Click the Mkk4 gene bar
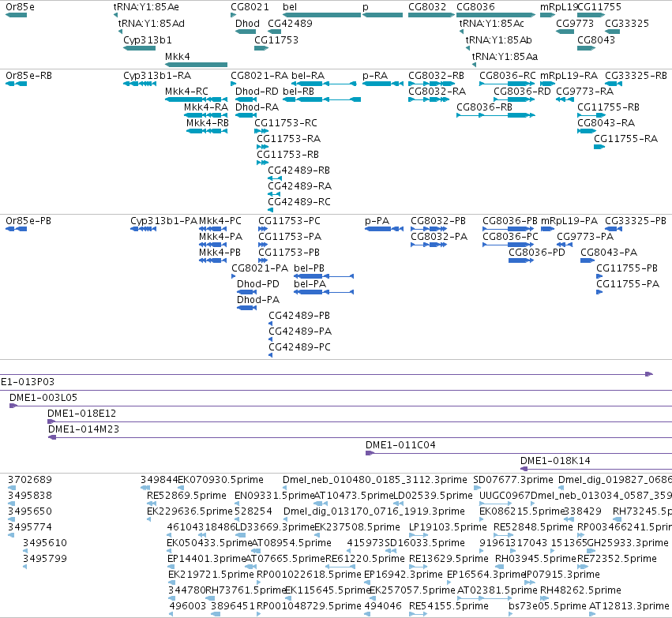Viewport: 672px width, 618px height. [197, 65]
